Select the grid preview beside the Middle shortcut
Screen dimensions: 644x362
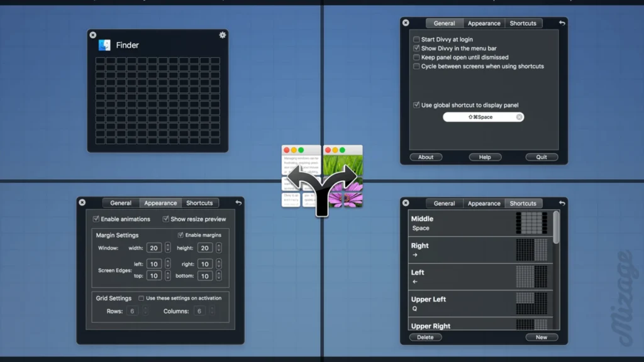pyautogui.click(x=534, y=222)
